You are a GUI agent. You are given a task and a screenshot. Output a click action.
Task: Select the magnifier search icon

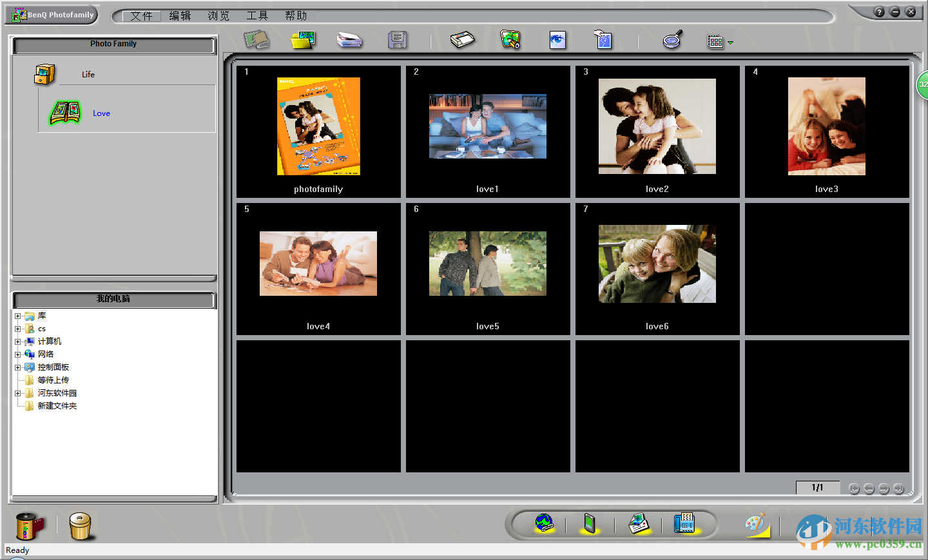point(672,39)
